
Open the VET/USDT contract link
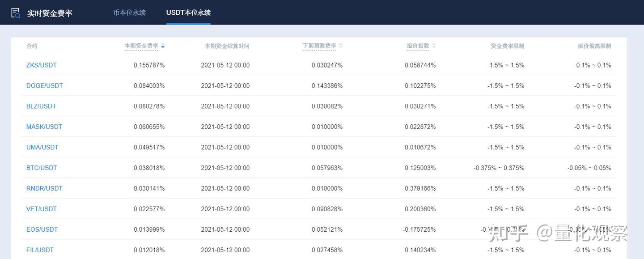point(41,208)
